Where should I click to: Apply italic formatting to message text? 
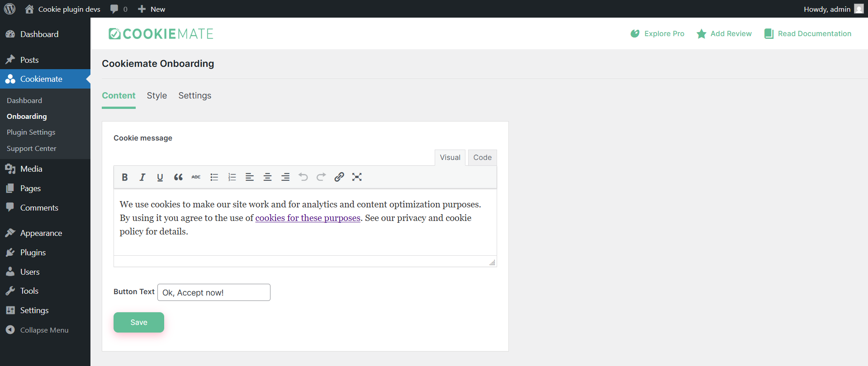(x=142, y=177)
